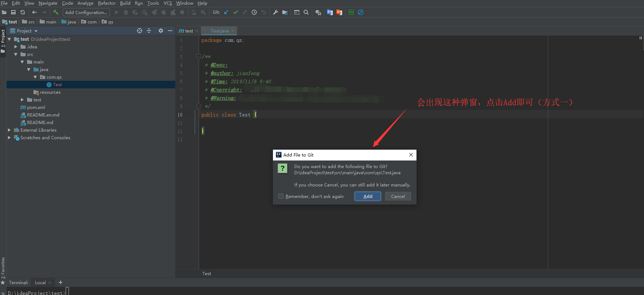Expand External Libraries
Viewport: 644px width, 295px height.
(9, 130)
